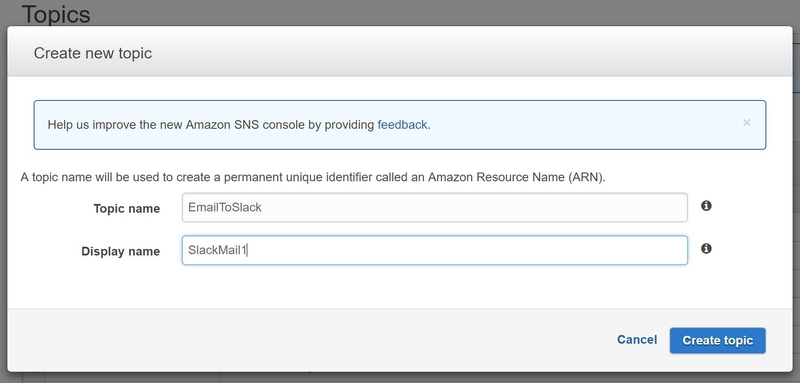
Task: Click the Create new topic dialog title
Action: pyautogui.click(x=93, y=53)
